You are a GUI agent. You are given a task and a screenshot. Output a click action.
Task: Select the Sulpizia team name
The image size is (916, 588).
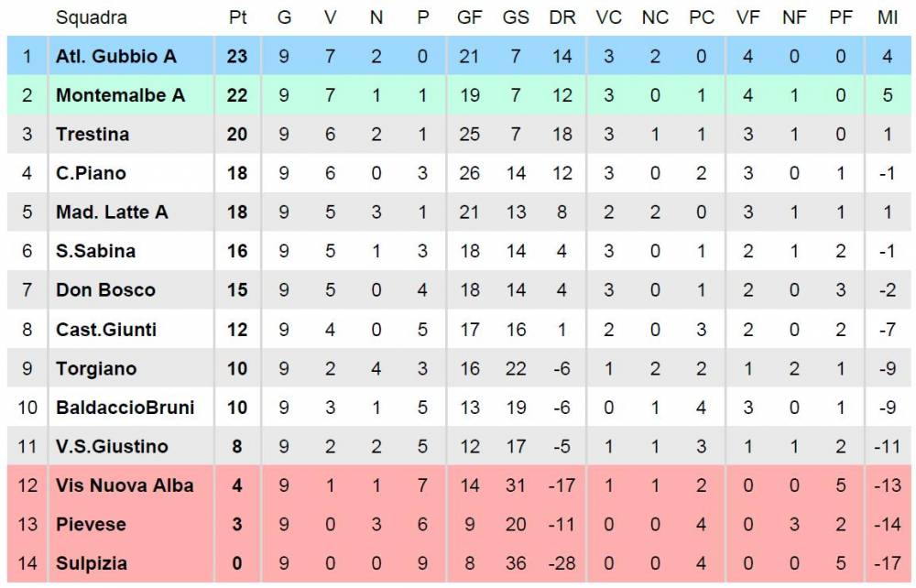click(x=92, y=563)
